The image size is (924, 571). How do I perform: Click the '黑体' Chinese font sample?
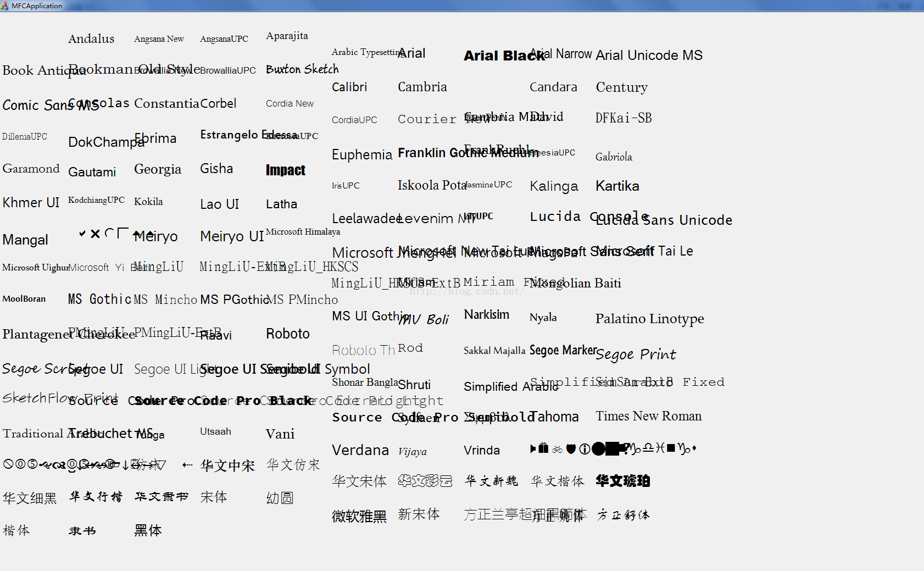pyautogui.click(x=148, y=530)
